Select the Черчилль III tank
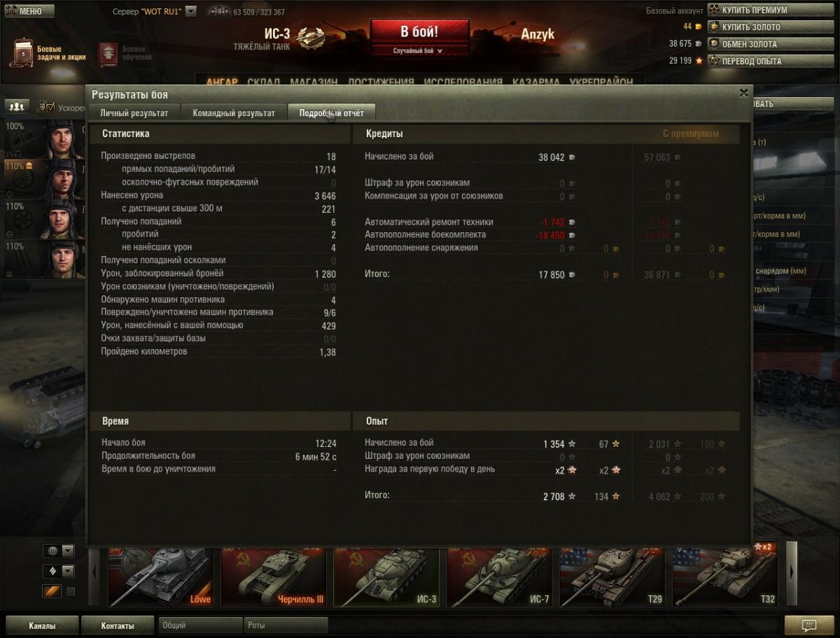Screen dimensions: 840x638 click(x=274, y=576)
